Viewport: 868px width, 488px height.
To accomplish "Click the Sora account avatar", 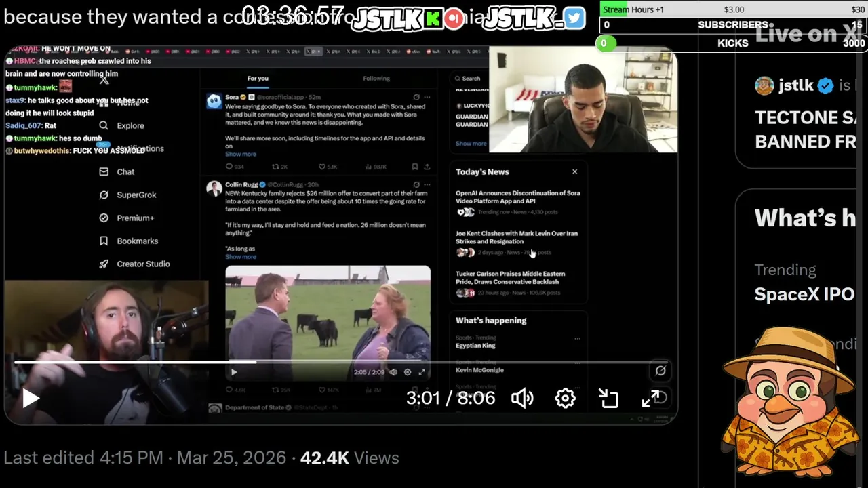I will tap(214, 102).
